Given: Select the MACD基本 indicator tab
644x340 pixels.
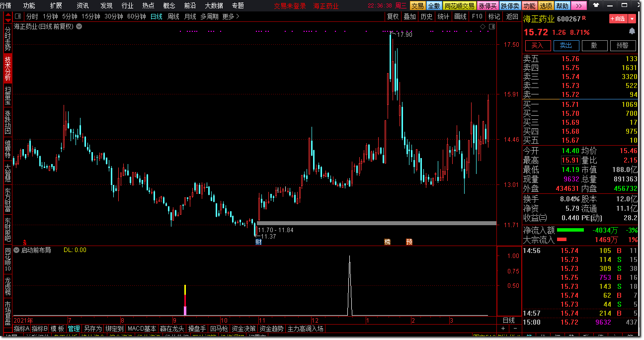Looking at the screenshot, I should click(142, 329).
